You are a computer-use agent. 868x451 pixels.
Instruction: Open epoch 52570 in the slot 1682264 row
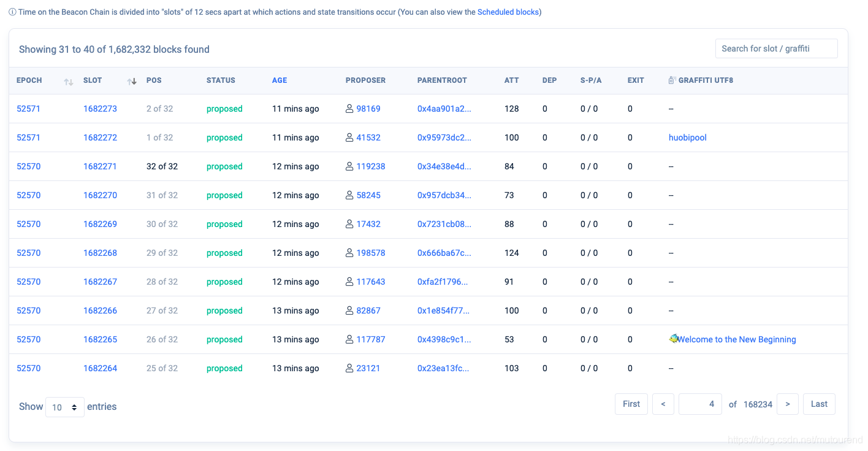coord(28,368)
